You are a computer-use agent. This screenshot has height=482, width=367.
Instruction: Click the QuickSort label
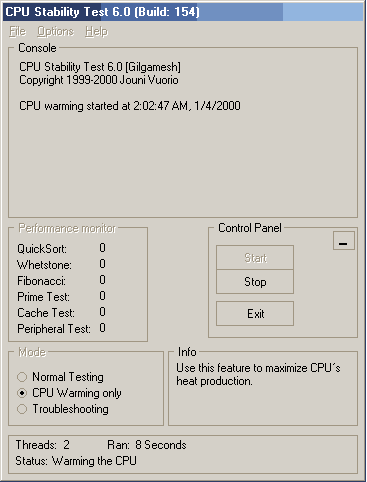tap(42, 249)
